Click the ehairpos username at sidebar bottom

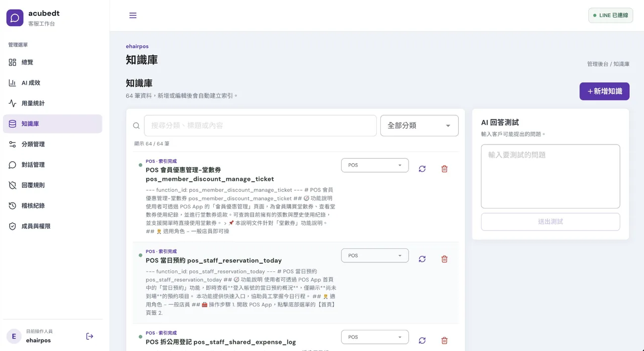[39, 340]
